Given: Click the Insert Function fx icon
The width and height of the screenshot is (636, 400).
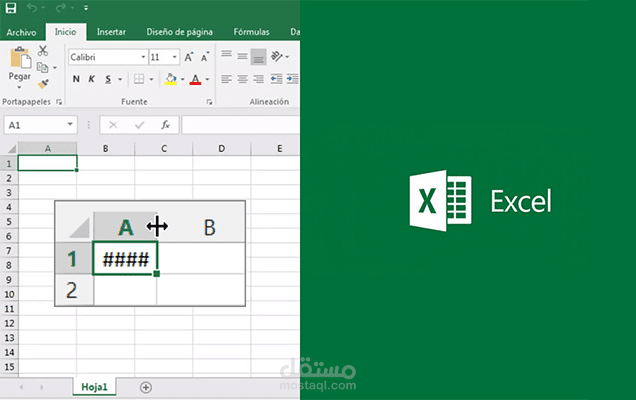Looking at the screenshot, I should tap(165, 125).
